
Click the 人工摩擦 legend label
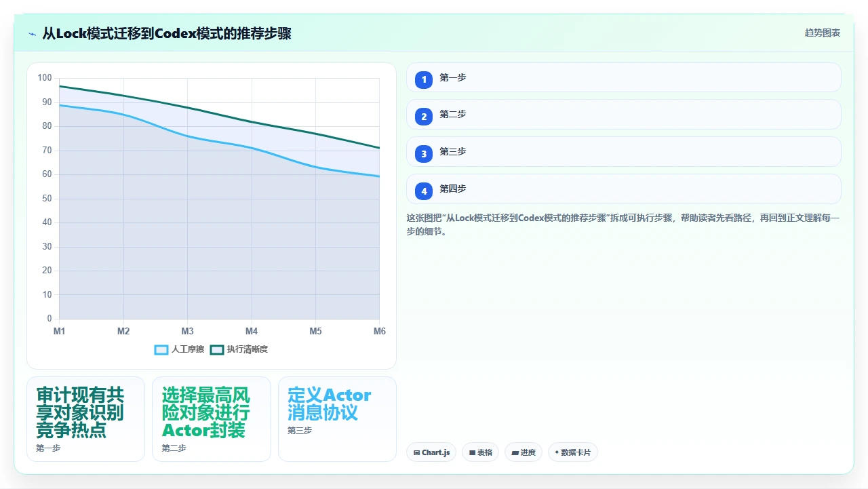(188, 350)
